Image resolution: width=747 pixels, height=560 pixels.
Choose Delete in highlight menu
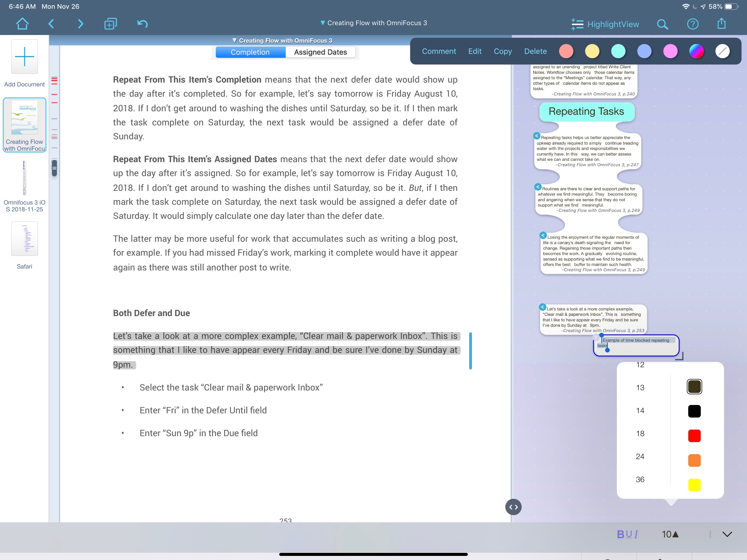click(535, 51)
